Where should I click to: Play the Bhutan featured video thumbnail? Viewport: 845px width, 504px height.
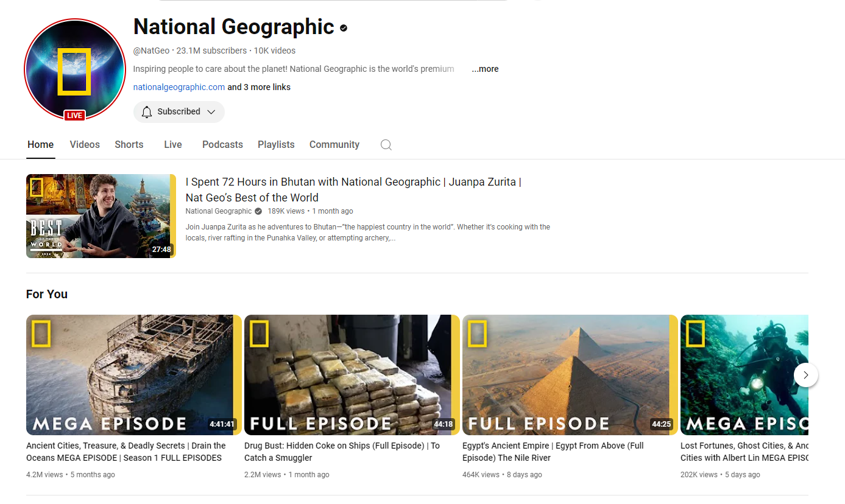101,216
